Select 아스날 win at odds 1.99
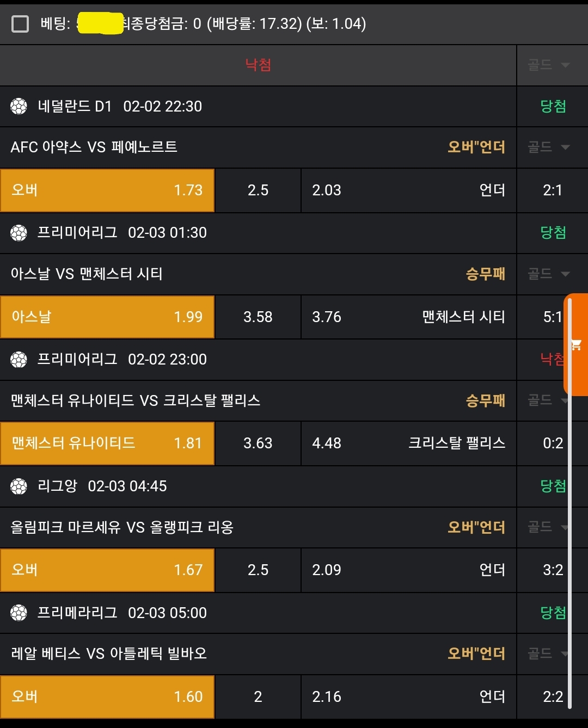Viewport: 588px width, 728px height. pos(107,317)
